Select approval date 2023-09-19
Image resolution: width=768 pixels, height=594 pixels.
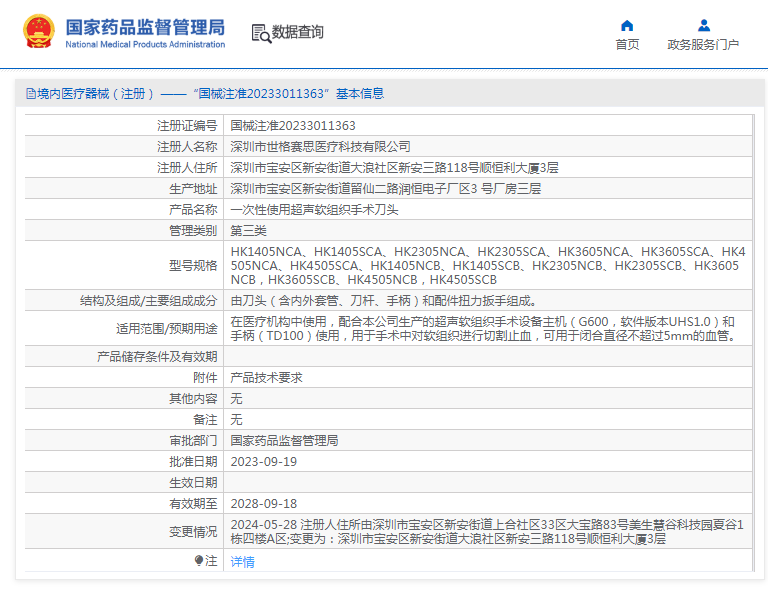click(264, 462)
